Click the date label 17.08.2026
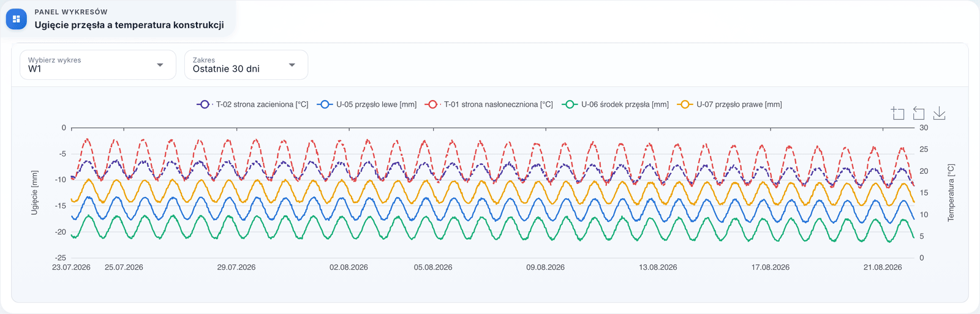This screenshot has height=314, width=980. pyautogui.click(x=771, y=267)
